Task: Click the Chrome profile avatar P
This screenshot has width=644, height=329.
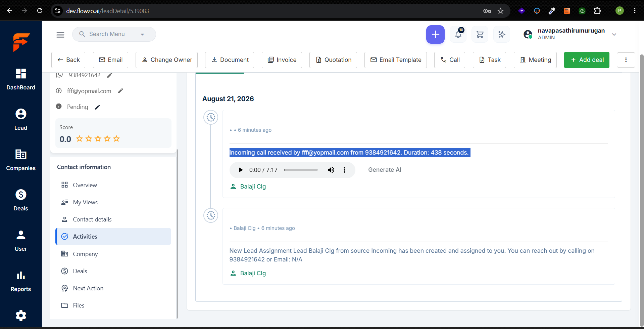Action: click(x=620, y=11)
